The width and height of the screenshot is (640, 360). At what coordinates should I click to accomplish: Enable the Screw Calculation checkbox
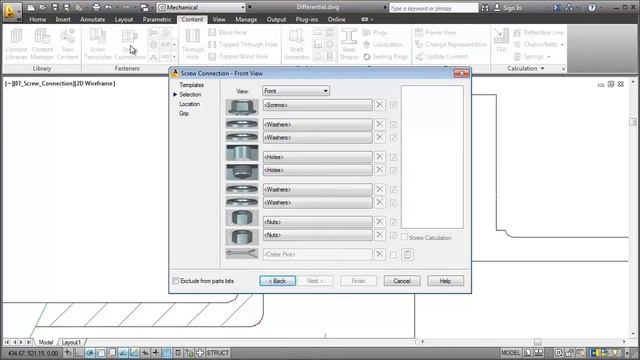(404, 237)
